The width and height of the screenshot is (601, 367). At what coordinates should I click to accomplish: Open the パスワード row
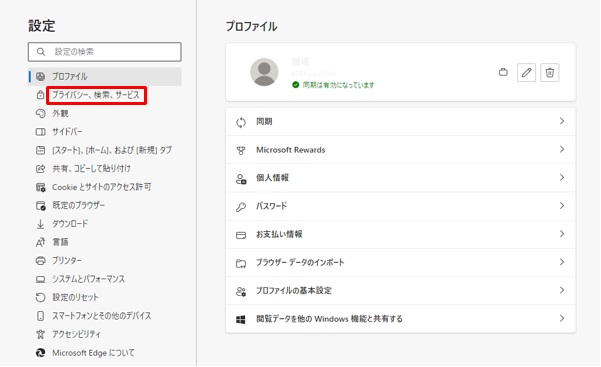click(x=401, y=206)
